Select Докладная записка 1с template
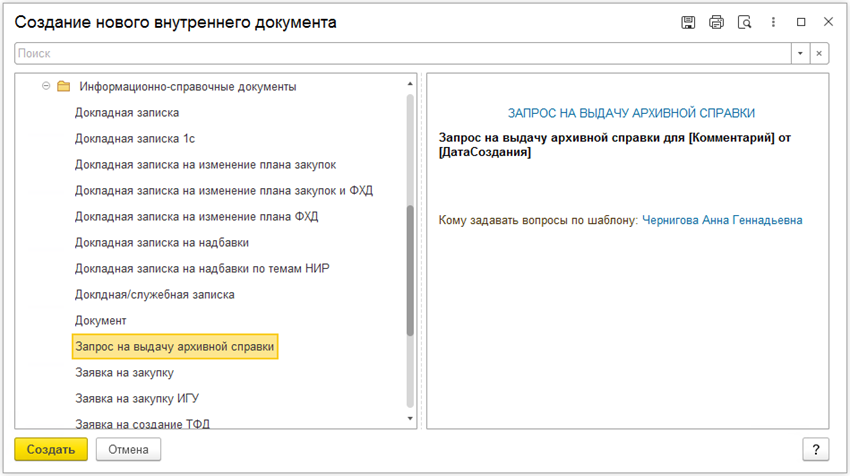The width and height of the screenshot is (850, 476). [x=135, y=139]
